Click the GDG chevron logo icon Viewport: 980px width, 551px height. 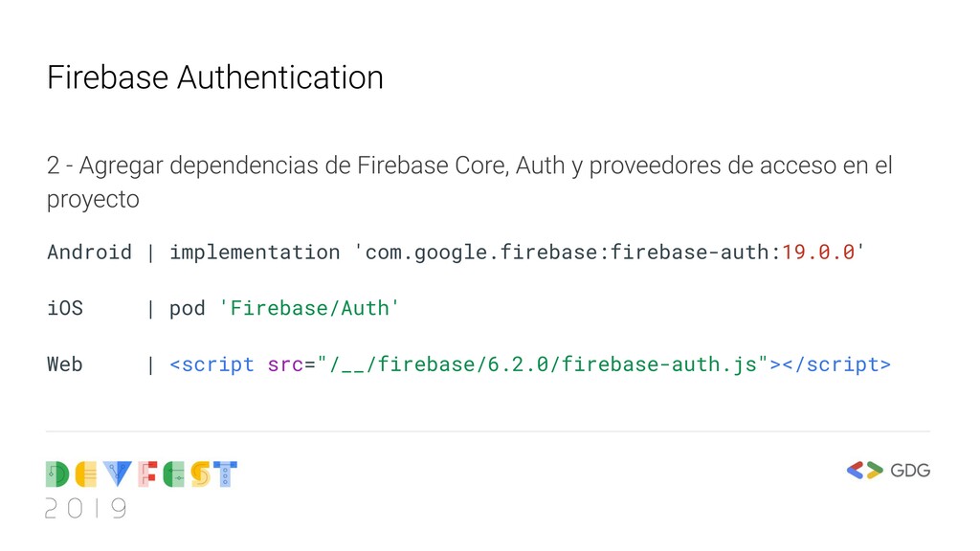coord(864,470)
